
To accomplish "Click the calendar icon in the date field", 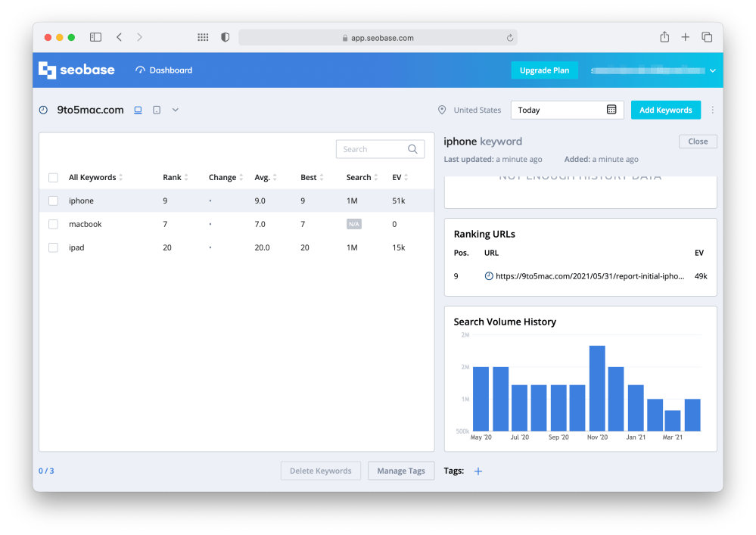I will 611,110.
